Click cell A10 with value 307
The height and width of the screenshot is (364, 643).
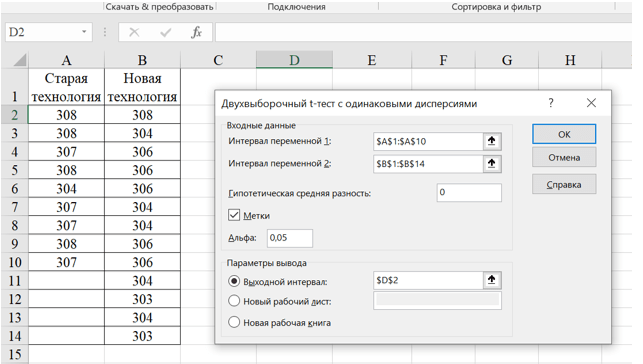coord(66,262)
